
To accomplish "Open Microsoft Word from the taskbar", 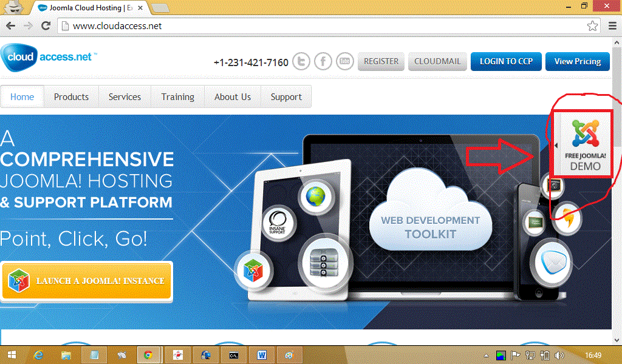I will click(x=261, y=356).
